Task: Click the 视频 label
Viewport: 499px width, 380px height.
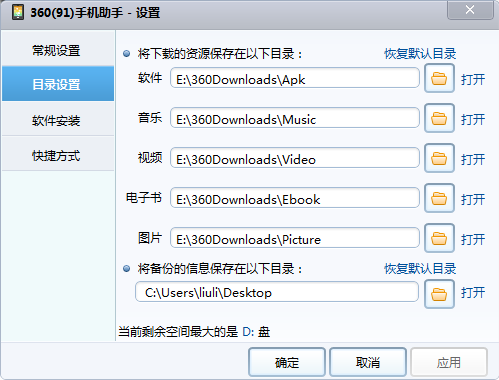Action: 150,158
